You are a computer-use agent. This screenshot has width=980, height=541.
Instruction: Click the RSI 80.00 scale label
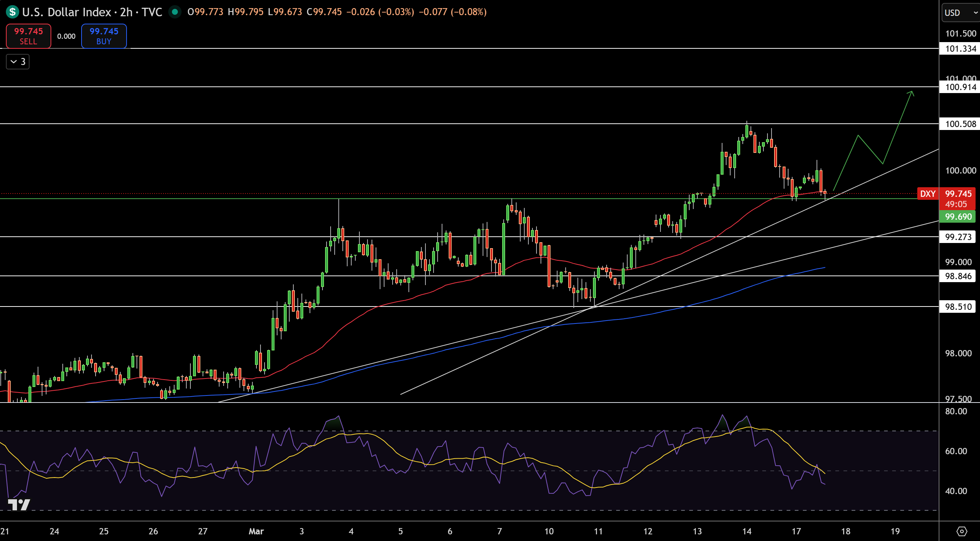tap(956, 411)
